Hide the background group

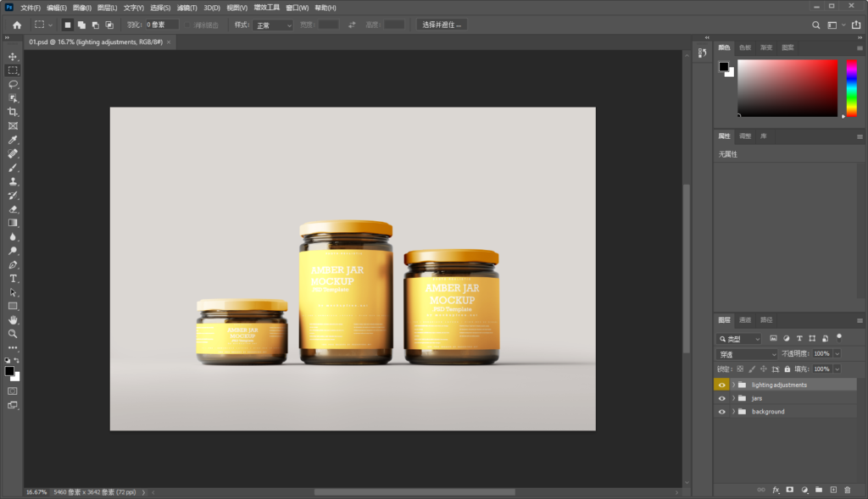722,412
